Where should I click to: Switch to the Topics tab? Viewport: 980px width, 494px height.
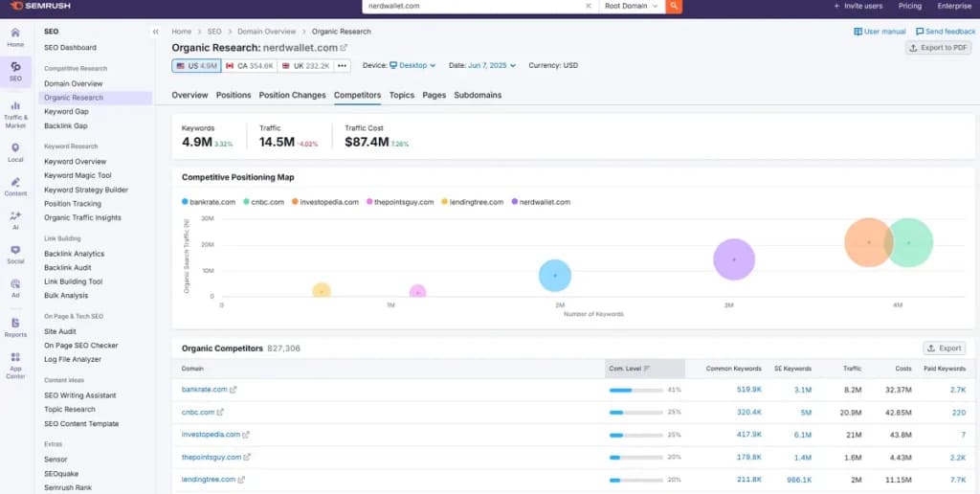402,95
